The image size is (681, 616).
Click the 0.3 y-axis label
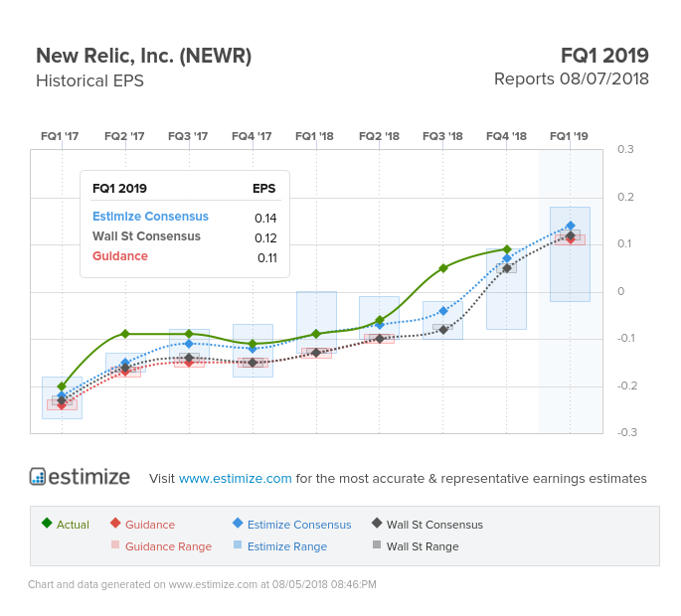(625, 149)
